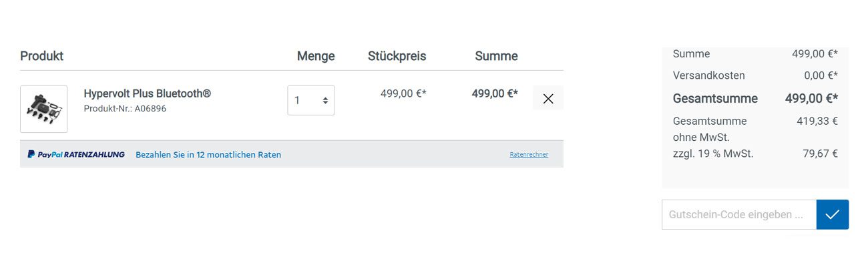This screenshot has height=267, width=868.
Task: Click the Produkt column header
Action: pos(42,56)
